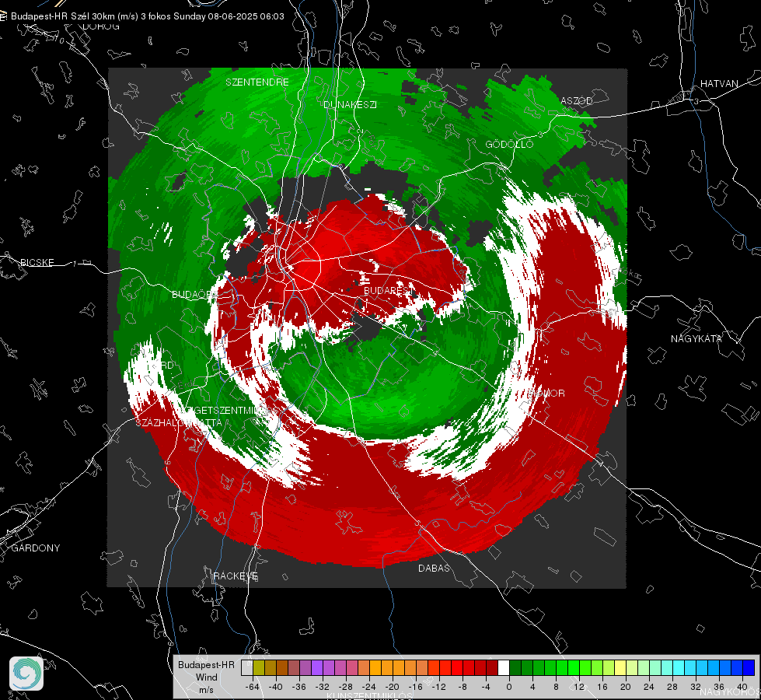Select the olive swatch above the -64 value

(258, 667)
